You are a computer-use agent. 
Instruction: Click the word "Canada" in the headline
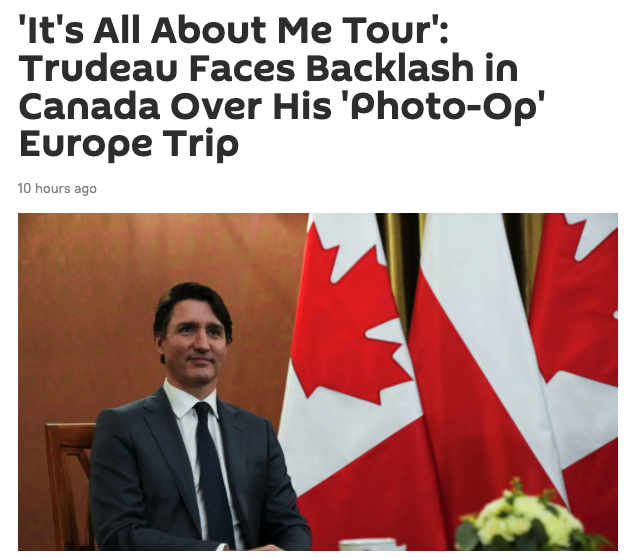pos(89,107)
